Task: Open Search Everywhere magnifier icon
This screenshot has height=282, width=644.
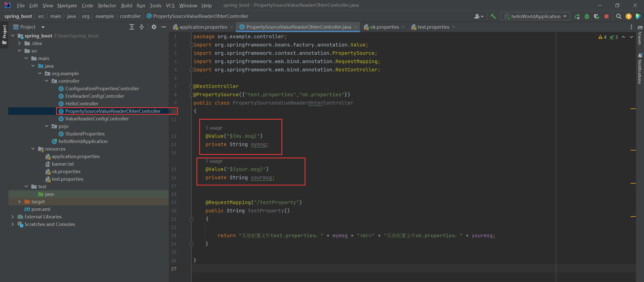Action: [619, 16]
